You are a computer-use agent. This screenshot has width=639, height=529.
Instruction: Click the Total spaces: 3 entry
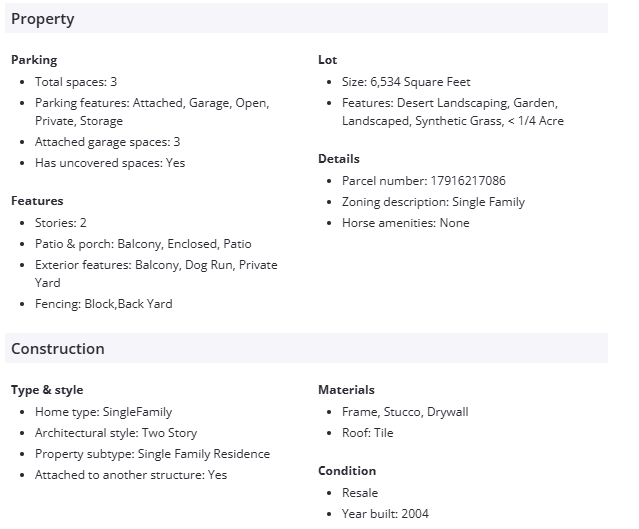pos(76,82)
